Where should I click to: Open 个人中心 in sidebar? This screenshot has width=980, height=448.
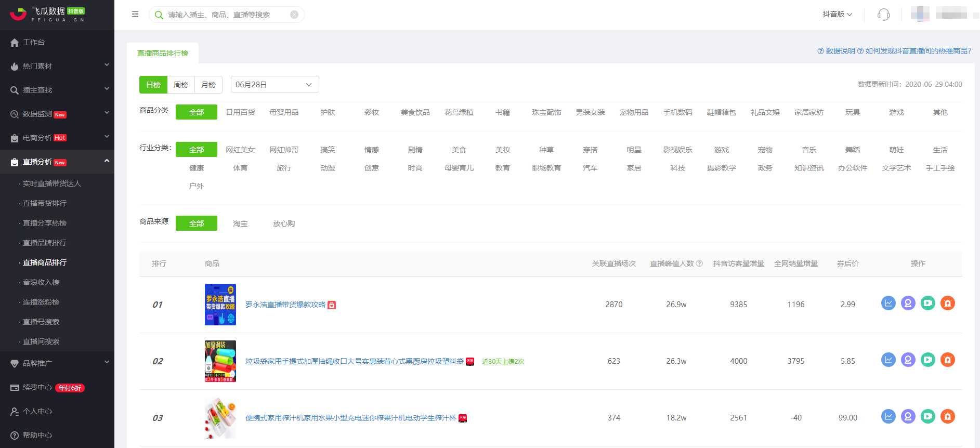[x=57, y=411]
